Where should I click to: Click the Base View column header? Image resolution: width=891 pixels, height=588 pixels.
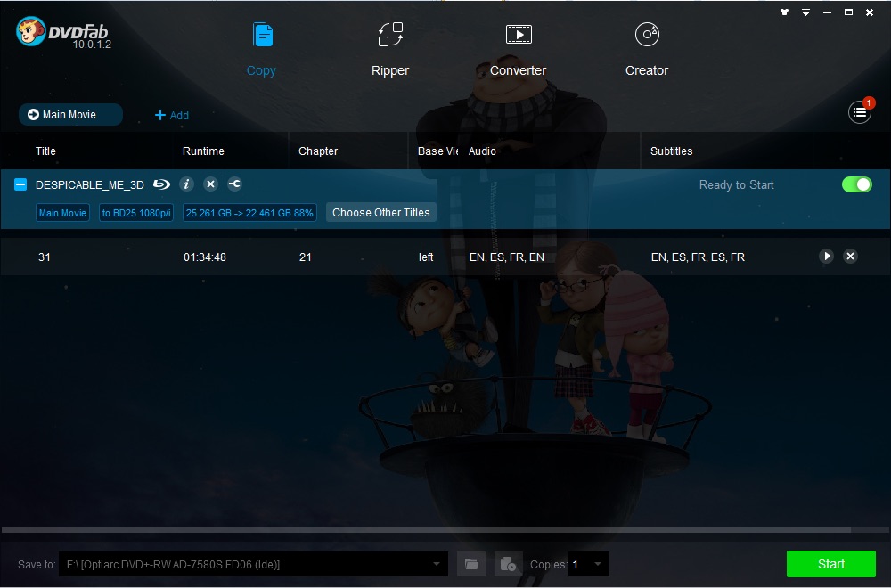tap(437, 151)
